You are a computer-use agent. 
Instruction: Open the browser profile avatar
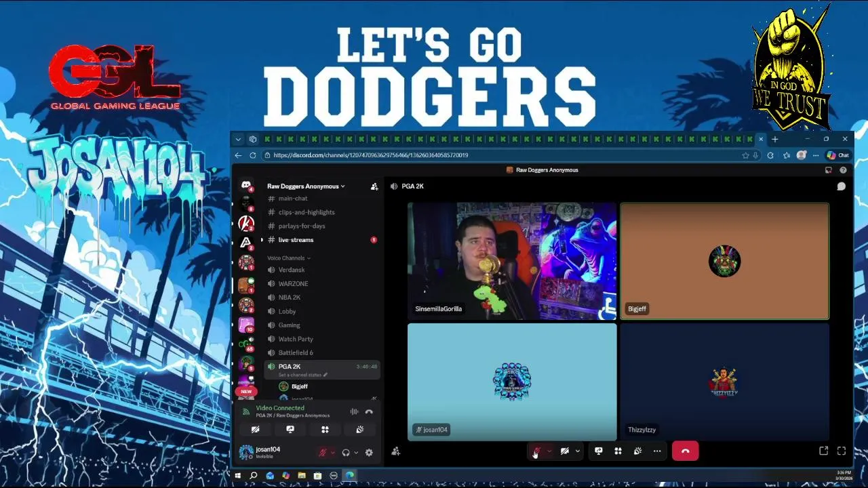tap(802, 155)
